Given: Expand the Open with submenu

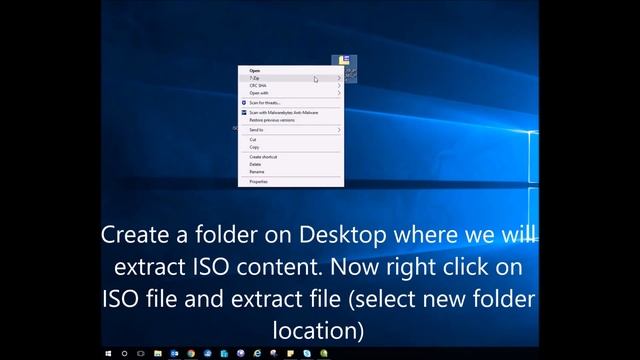Looking at the screenshot, I should 291,93.
